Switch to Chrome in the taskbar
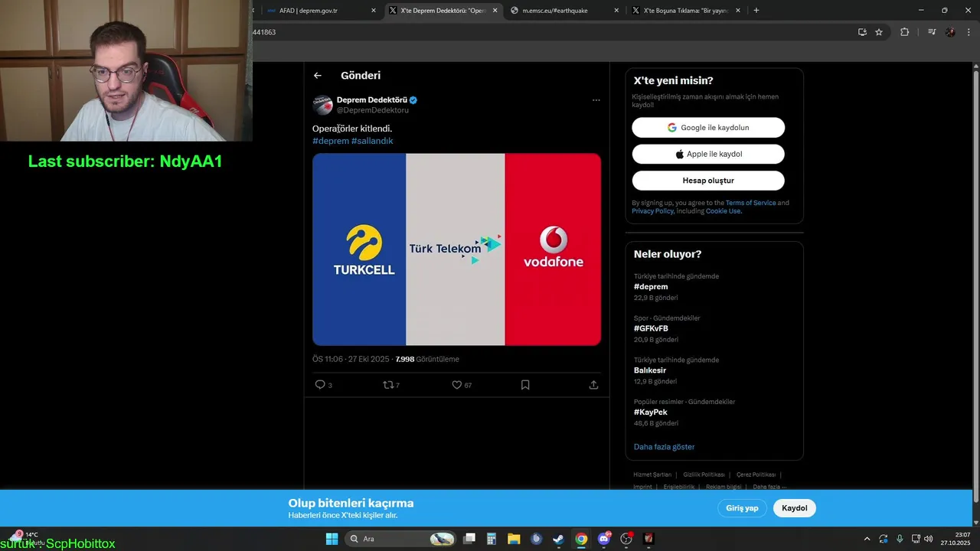The image size is (980, 551). click(581, 539)
